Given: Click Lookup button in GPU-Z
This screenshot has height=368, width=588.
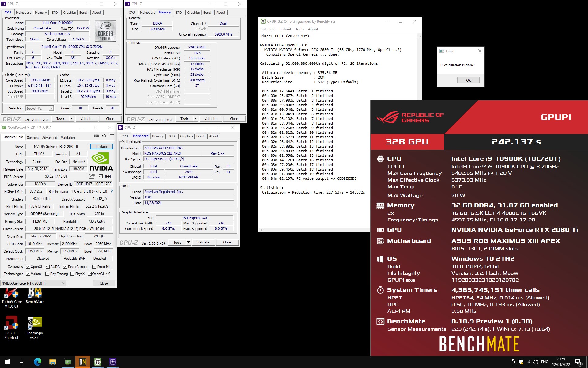Looking at the screenshot, I should [101, 147].
